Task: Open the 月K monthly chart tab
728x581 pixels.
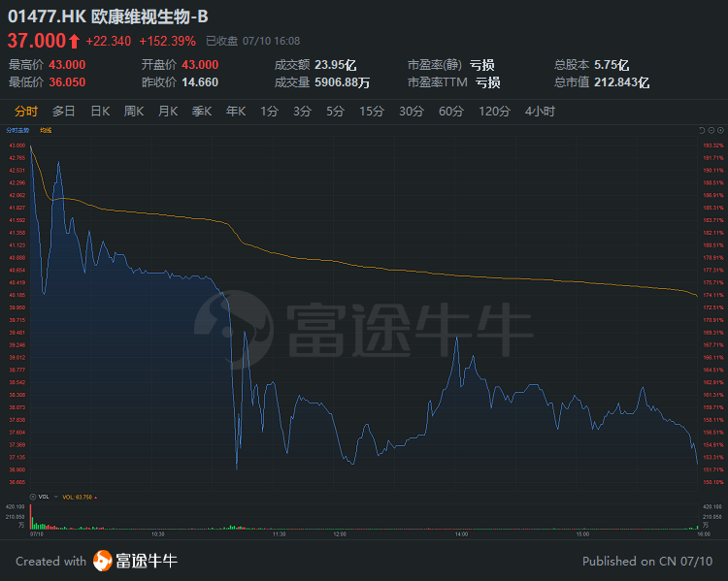Action: tap(168, 112)
